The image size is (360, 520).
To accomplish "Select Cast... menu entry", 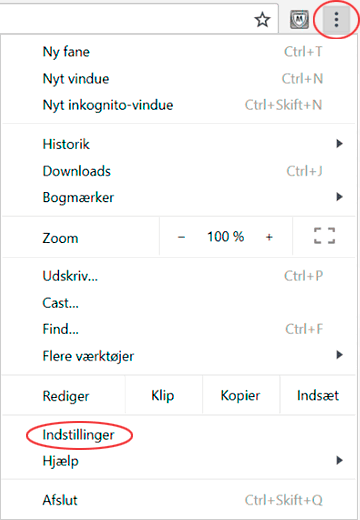I will pos(179,303).
